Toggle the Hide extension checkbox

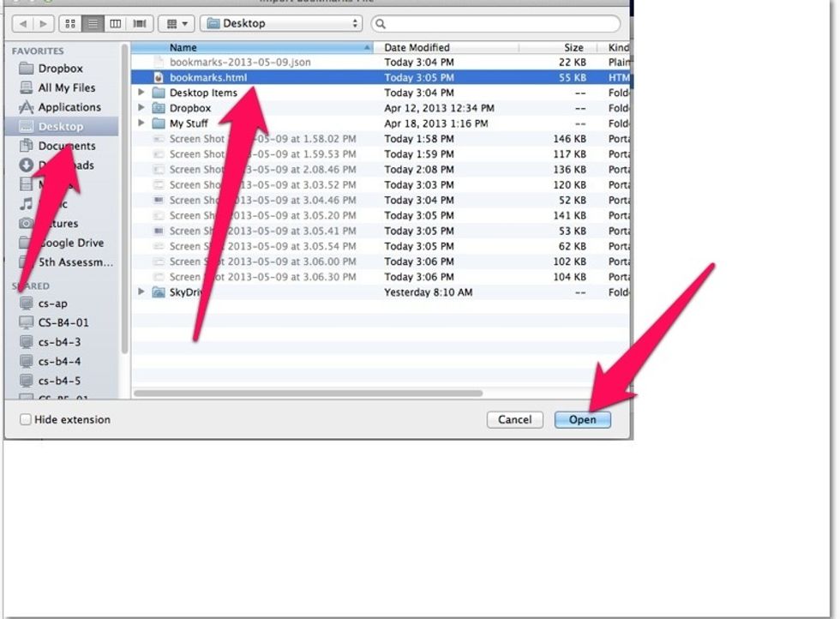(x=26, y=420)
